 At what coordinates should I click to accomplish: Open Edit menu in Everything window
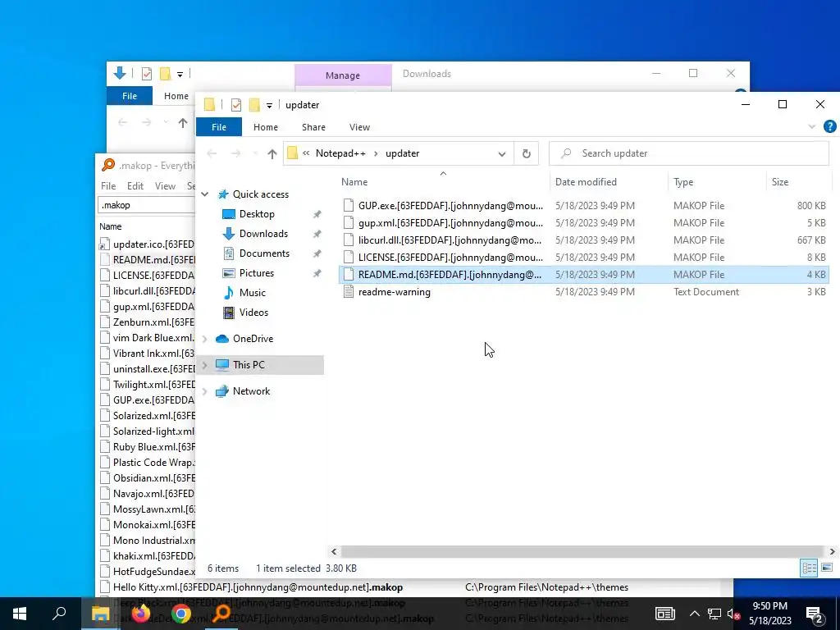click(135, 186)
